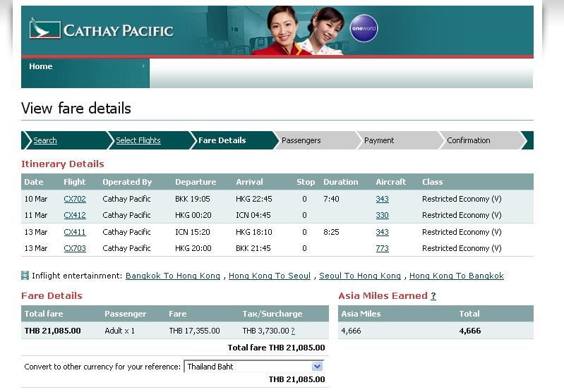View aircraft 773 for CX703

tap(382, 248)
